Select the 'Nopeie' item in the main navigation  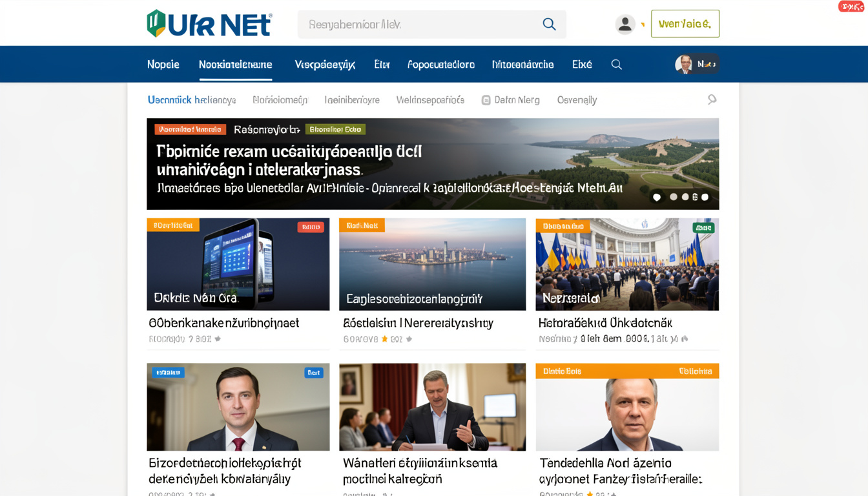(163, 64)
